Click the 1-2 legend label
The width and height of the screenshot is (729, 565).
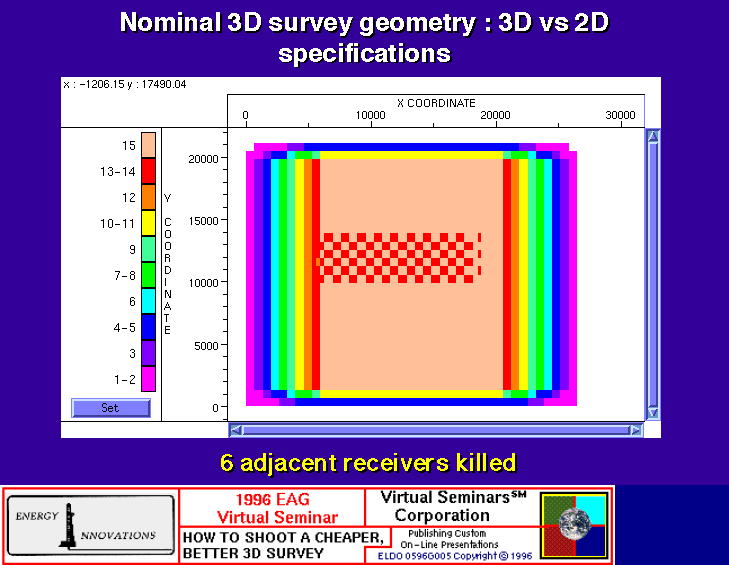pyautogui.click(x=124, y=379)
